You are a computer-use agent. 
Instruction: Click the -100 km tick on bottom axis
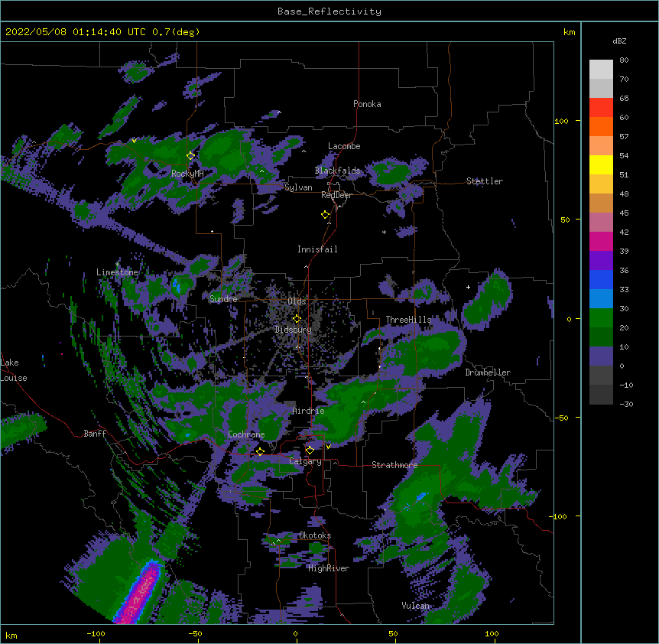[x=96, y=633]
